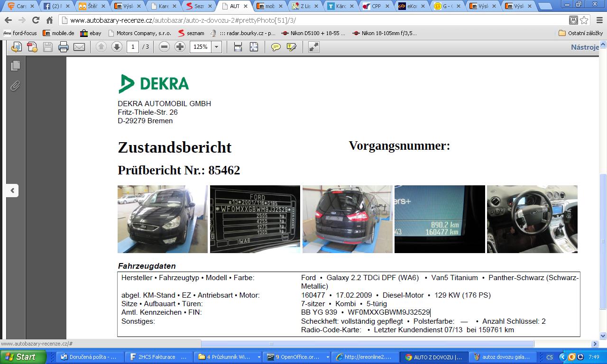Click the odometer photo thumbnail
607x364 pixels.
(x=440, y=219)
